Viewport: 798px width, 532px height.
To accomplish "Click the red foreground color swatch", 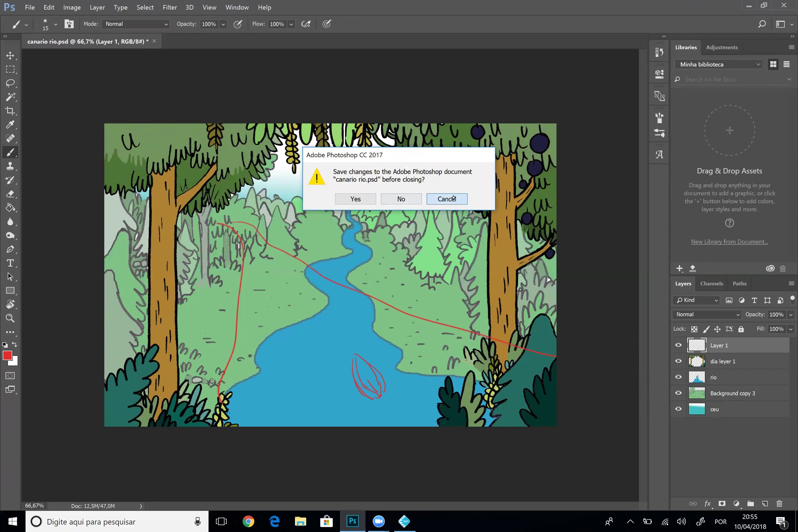I will (7, 355).
